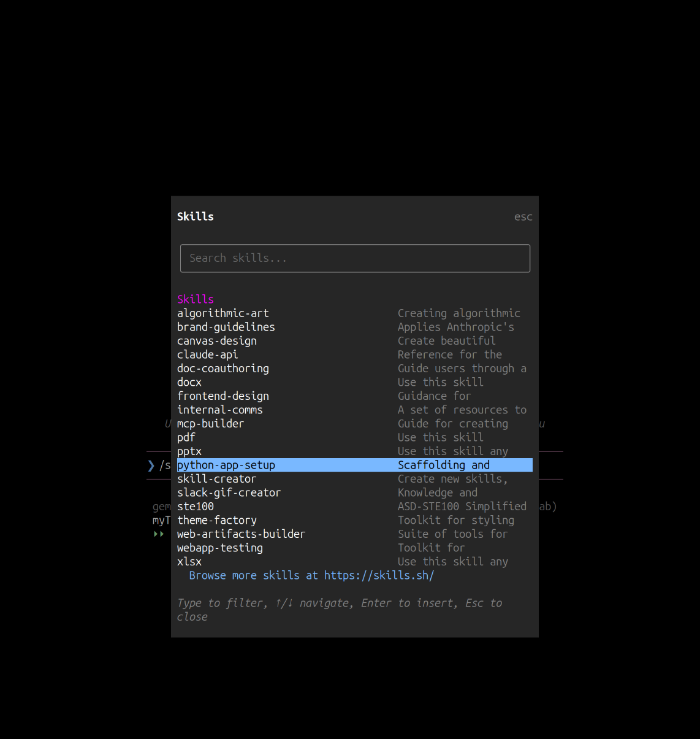The width and height of the screenshot is (700, 739).
Task: Select the doc-coauthoring skill
Action: tap(355, 369)
